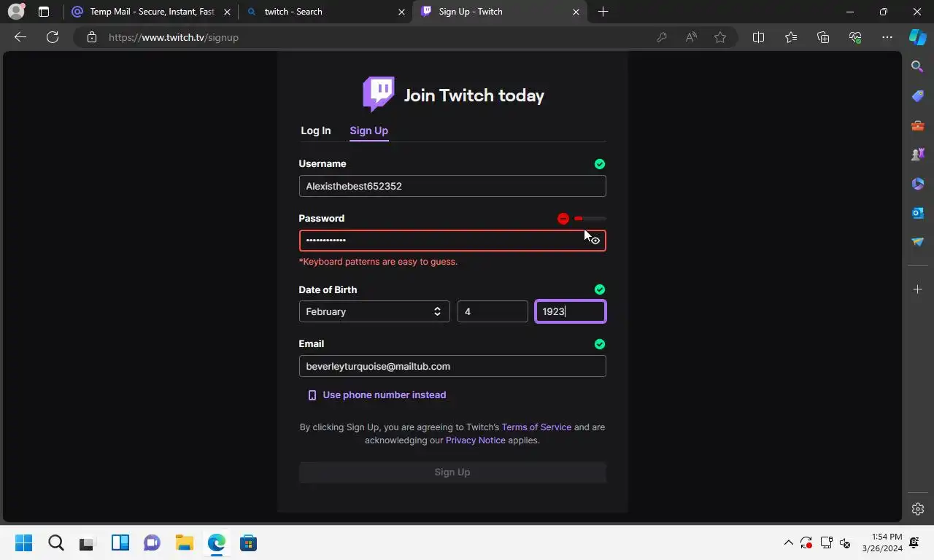Click the green date of birth checkmark
Image resolution: width=934 pixels, height=560 pixels.
(600, 289)
